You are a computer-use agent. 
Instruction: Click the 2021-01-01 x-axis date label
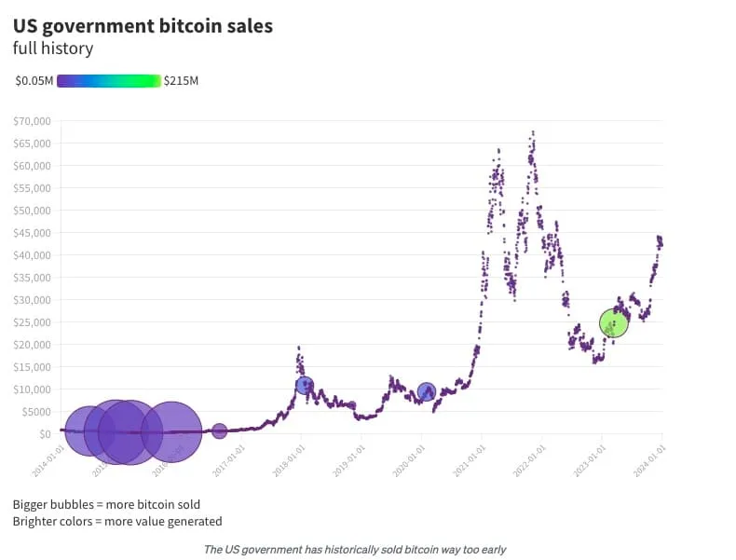coord(470,461)
